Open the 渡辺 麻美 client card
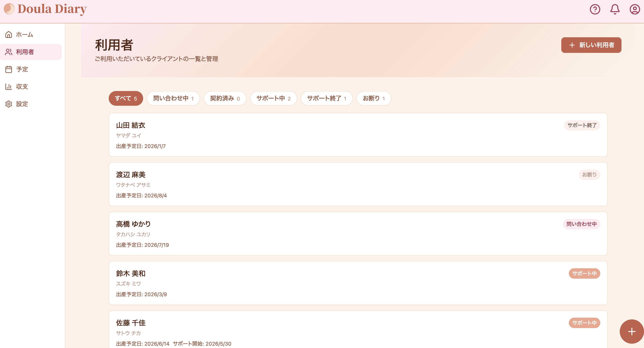This screenshot has width=644, height=348. click(358, 184)
